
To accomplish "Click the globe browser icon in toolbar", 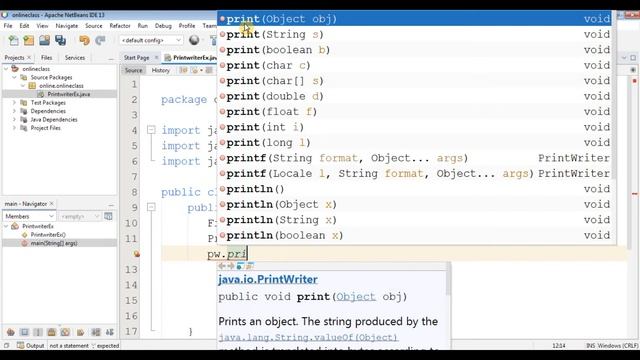I will [194, 40].
